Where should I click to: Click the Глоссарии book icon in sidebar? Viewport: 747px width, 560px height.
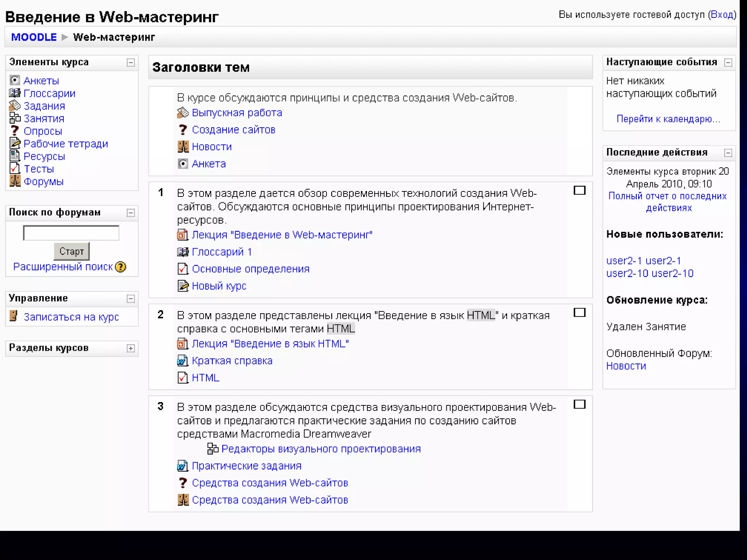point(15,93)
